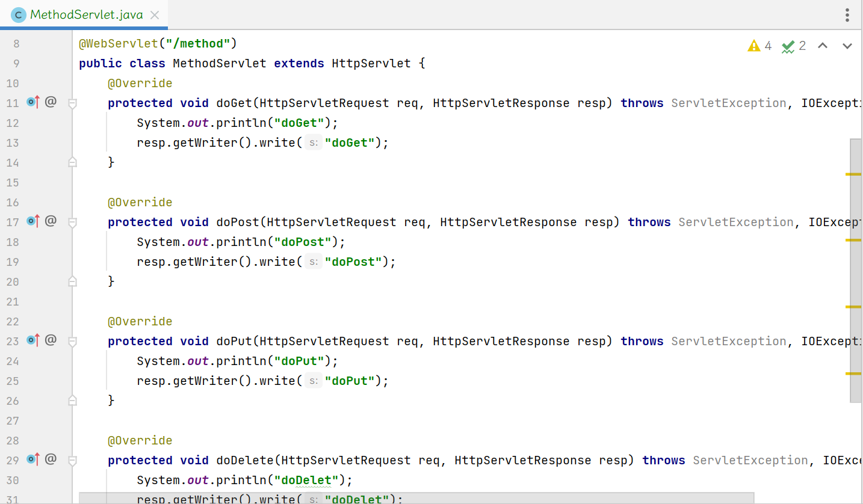
Task: Select the MethodServlet.java editor tab
Action: 85,14
